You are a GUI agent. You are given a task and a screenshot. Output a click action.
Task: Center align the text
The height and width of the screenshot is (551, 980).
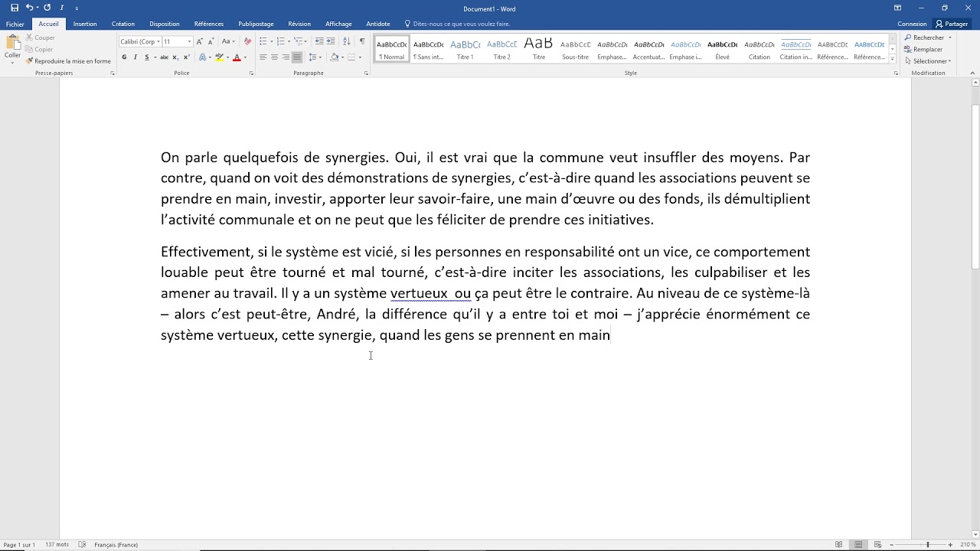tap(274, 57)
